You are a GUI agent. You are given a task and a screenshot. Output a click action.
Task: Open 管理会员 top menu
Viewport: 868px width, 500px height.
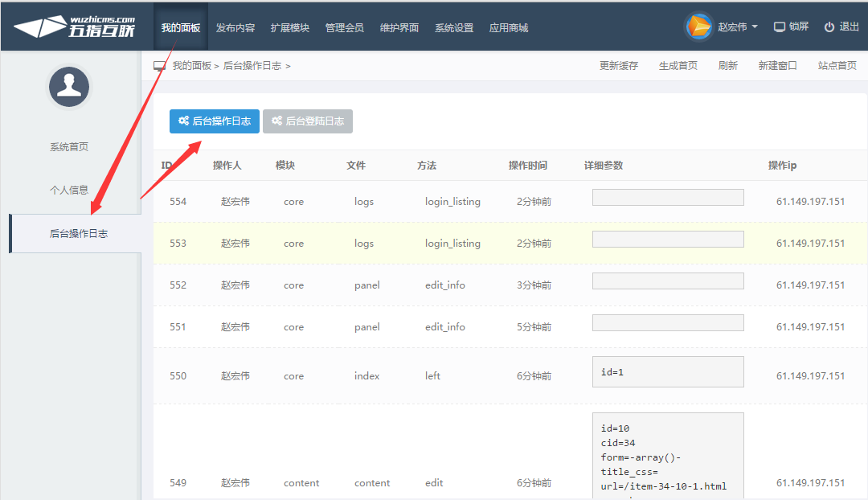pyautogui.click(x=344, y=27)
